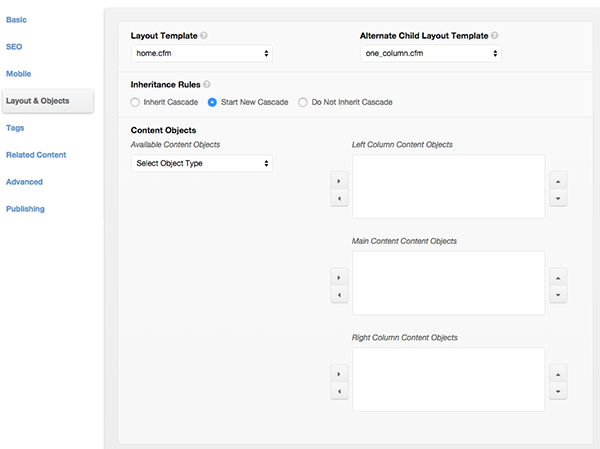Click inside the Main Content Content Objects list
The height and width of the screenshot is (449, 600).
(448, 283)
